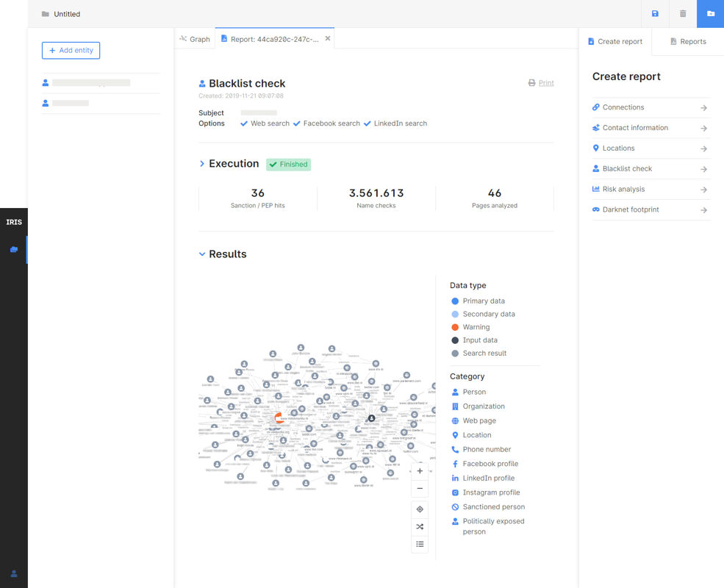The image size is (724, 588).
Task: Click the orange warning node in graph
Action: click(x=279, y=417)
